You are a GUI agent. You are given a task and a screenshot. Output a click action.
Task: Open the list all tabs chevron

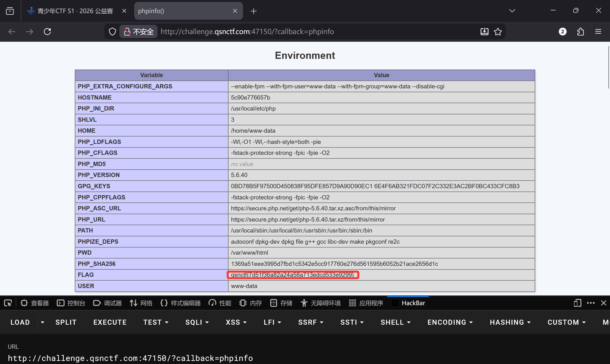click(512, 11)
